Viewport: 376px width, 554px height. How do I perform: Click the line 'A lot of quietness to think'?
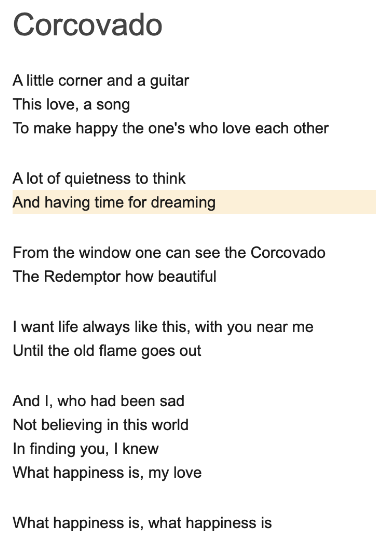click(99, 178)
